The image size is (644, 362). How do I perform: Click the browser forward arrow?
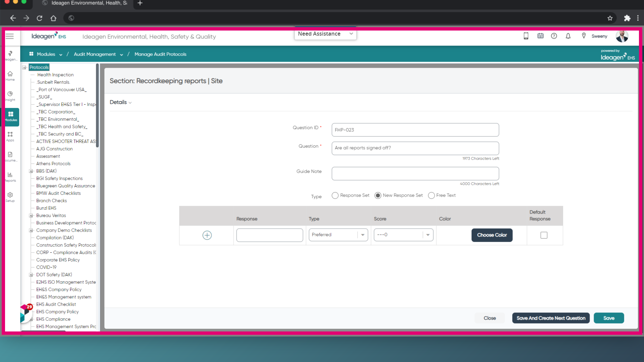[26, 18]
